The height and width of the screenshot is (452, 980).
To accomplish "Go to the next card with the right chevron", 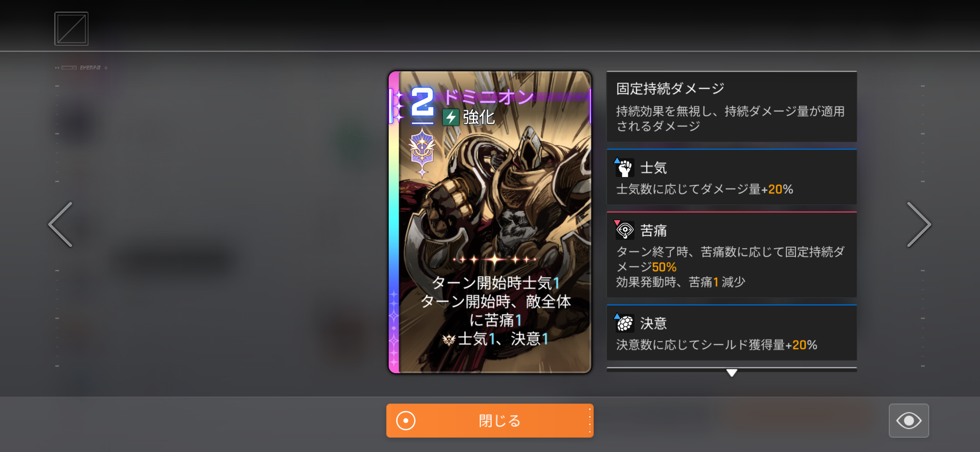I will click(919, 225).
